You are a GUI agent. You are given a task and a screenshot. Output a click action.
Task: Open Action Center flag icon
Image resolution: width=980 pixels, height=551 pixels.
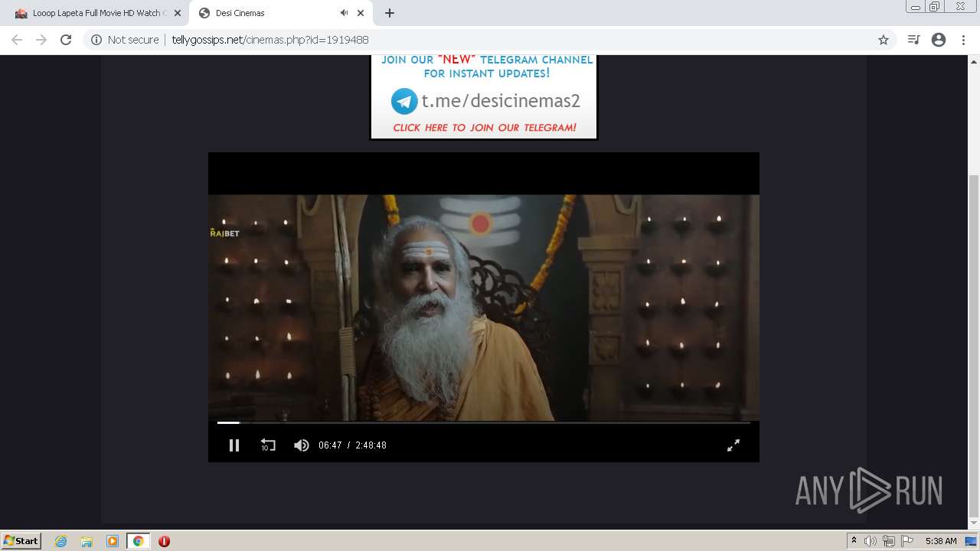[x=907, y=541]
